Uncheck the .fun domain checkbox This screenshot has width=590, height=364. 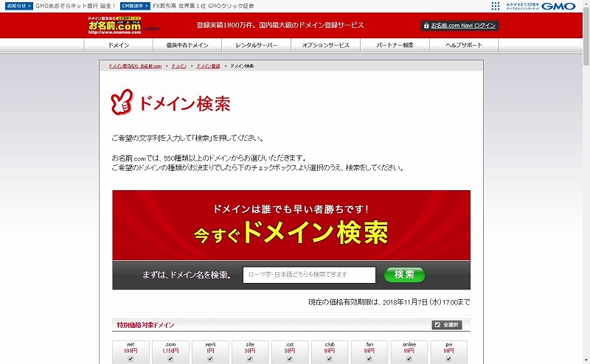coord(369,359)
